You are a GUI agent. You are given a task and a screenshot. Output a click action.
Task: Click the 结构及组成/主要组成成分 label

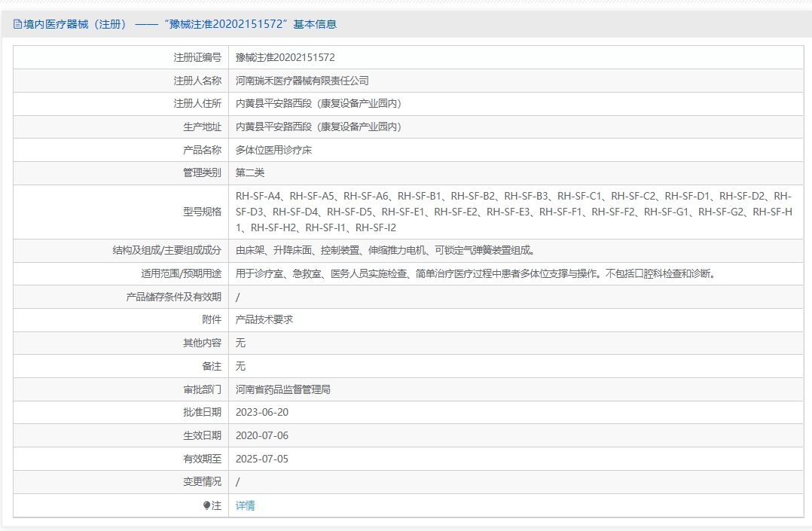(x=166, y=251)
